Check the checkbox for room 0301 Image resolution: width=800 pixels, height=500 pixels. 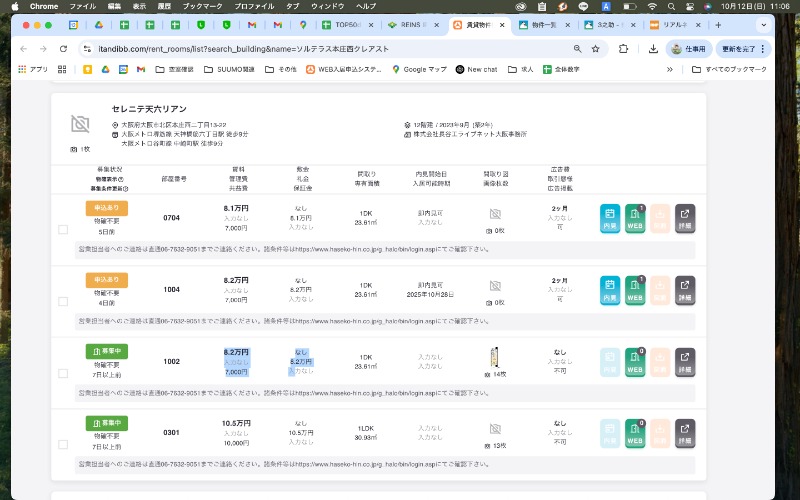point(63,443)
